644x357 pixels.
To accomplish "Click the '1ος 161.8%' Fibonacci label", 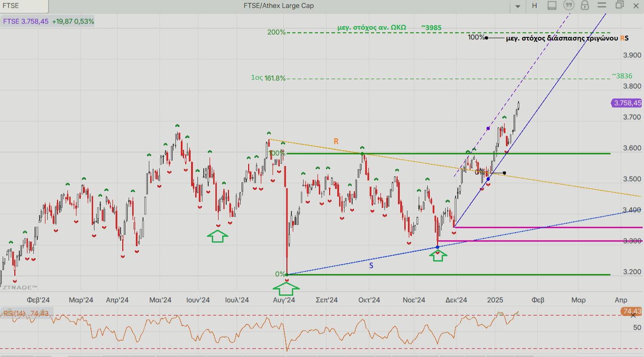I will coord(268,78).
